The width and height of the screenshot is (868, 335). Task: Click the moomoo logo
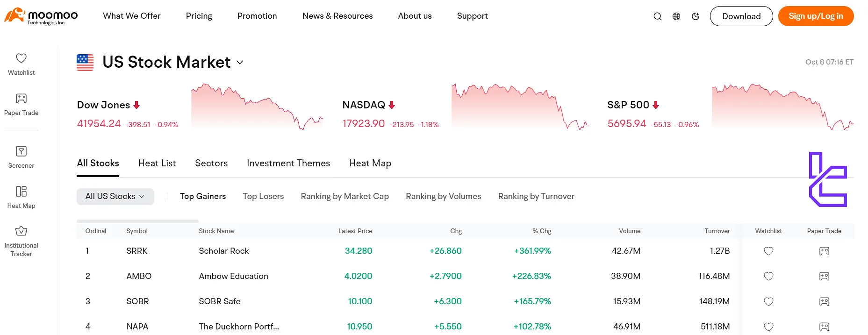(x=41, y=16)
